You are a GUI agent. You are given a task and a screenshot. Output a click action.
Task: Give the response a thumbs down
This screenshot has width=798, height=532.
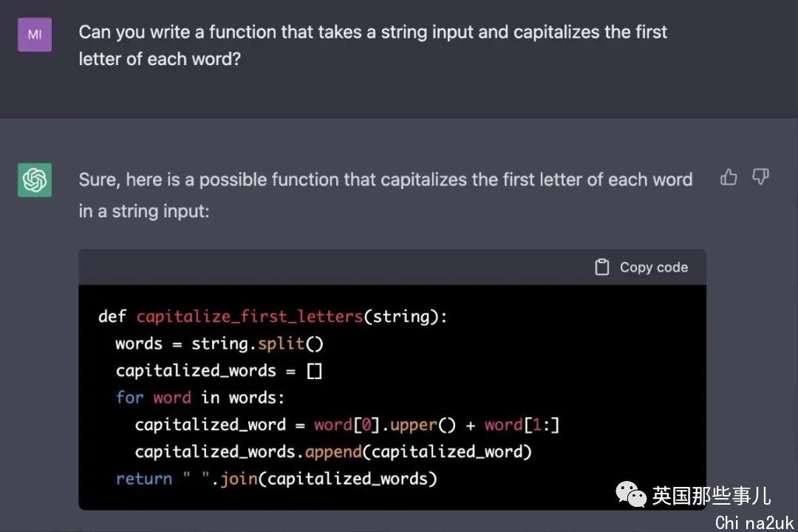(760, 177)
